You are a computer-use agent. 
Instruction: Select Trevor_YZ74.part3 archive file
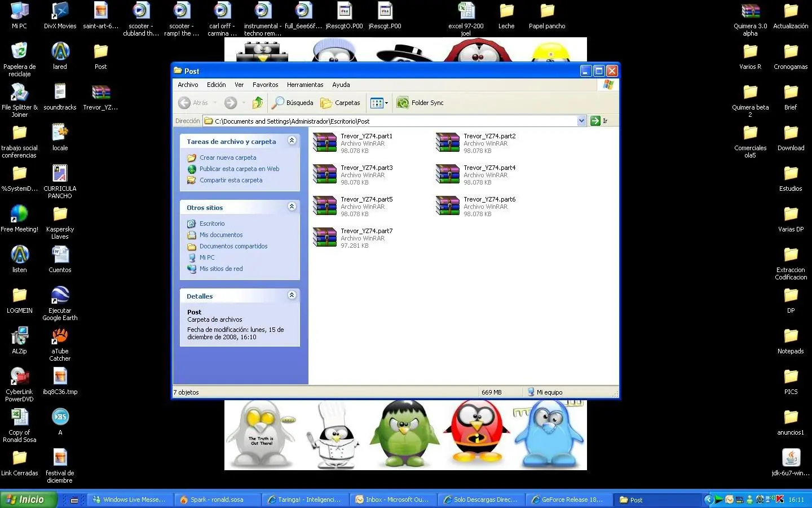tap(353, 175)
